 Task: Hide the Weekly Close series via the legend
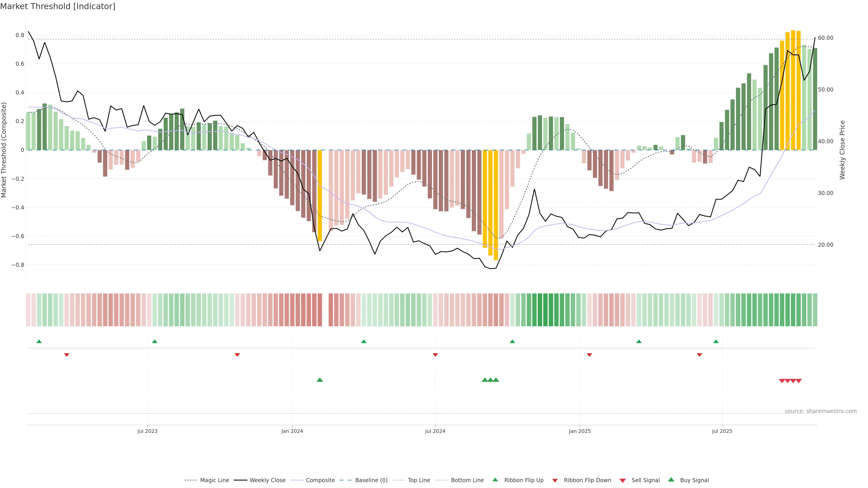[x=267, y=480]
